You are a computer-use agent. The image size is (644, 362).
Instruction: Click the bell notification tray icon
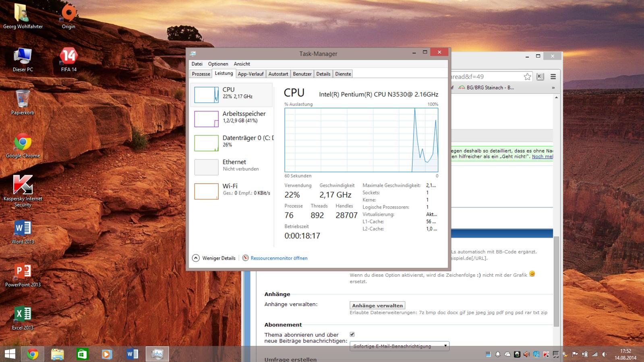click(498, 354)
